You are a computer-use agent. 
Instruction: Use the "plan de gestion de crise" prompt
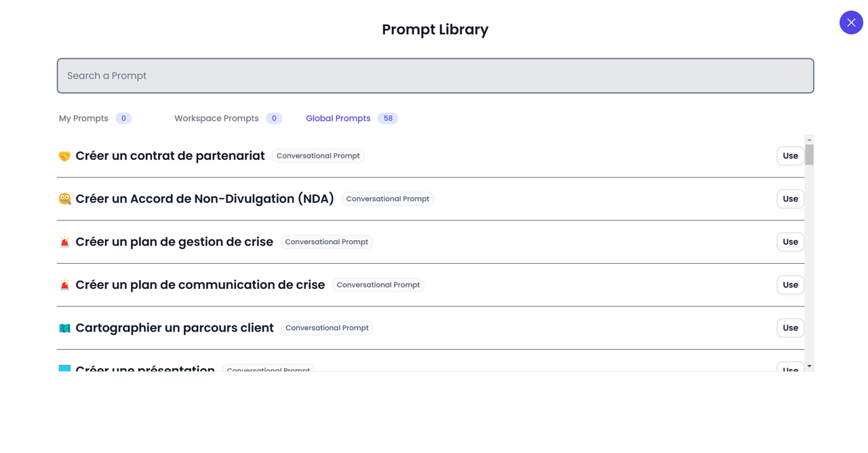(790, 242)
